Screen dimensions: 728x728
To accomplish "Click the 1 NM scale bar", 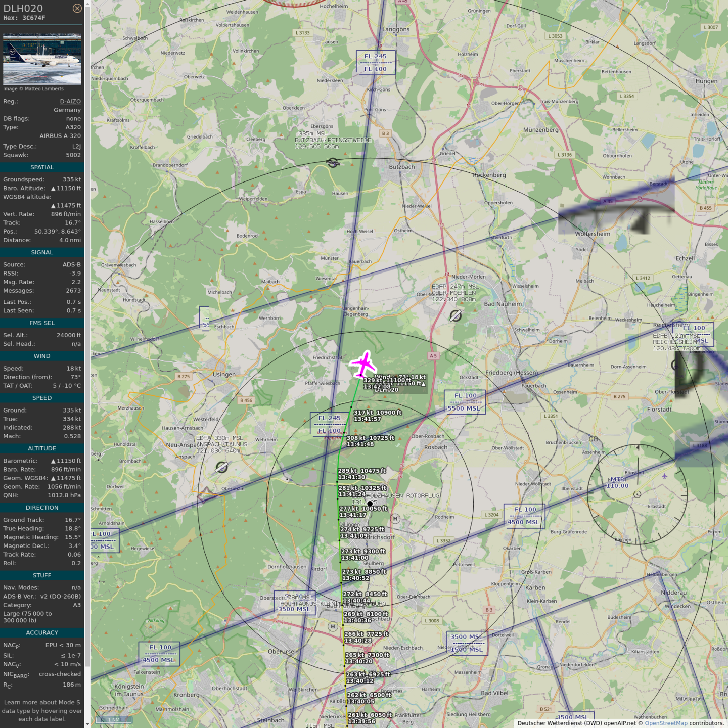I will [x=114, y=719].
